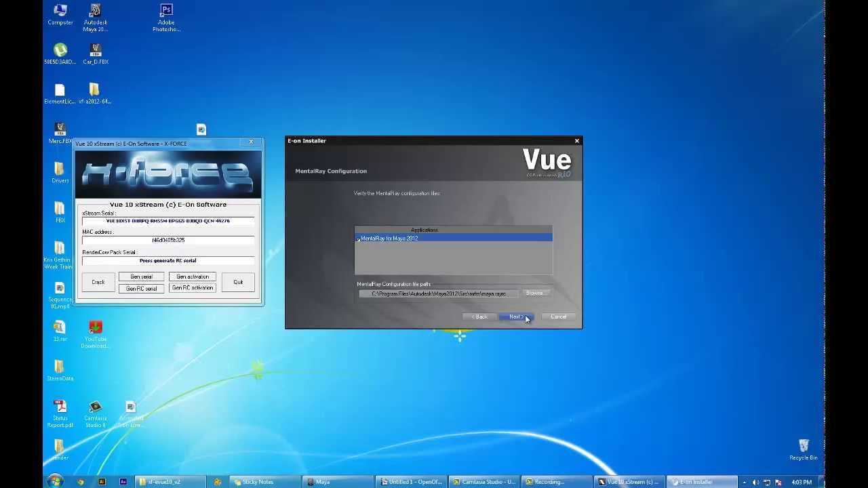Screen dimensions: 868x488
Task: Click Quit in X-FORCE window
Action: [x=238, y=282]
